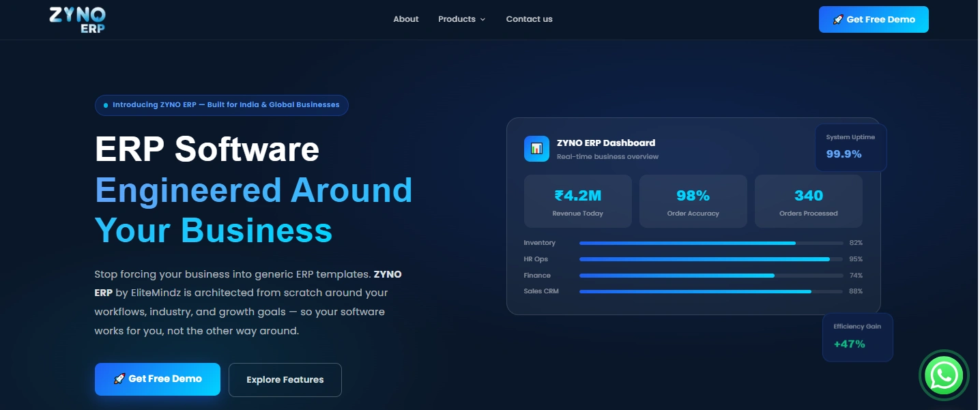Viewport: 980px width, 410px height.
Task: Click the Explore Features button
Action: [x=285, y=380]
